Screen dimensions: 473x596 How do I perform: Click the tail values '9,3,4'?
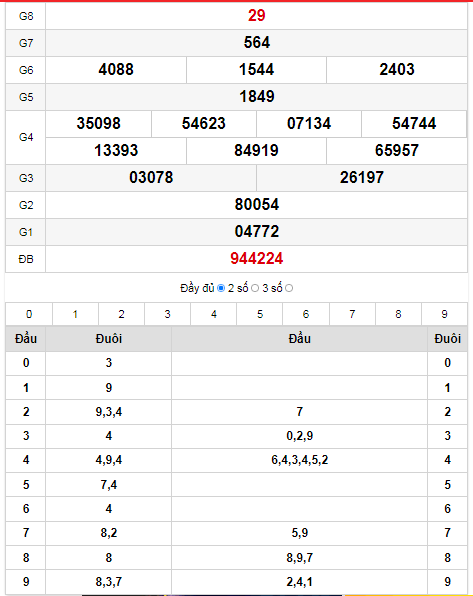(109, 412)
